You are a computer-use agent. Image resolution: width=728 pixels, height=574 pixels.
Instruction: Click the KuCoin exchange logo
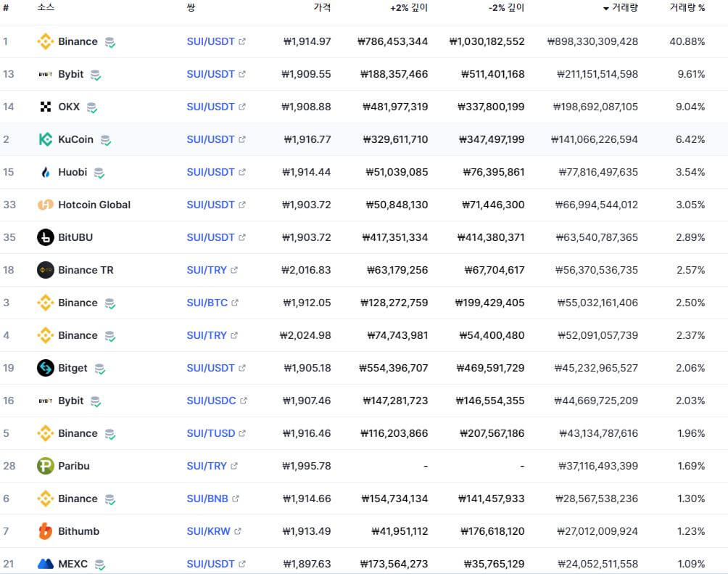pyautogui.click(x=46, y=139)
